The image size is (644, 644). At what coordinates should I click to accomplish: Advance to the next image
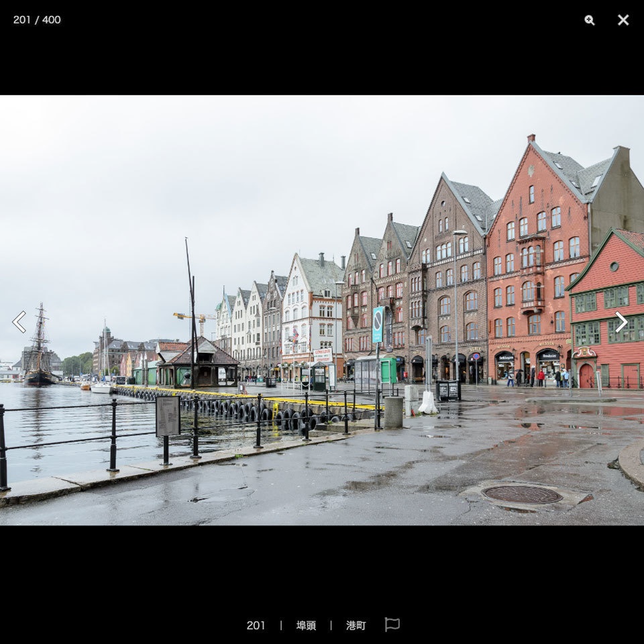tap(621, 321)
